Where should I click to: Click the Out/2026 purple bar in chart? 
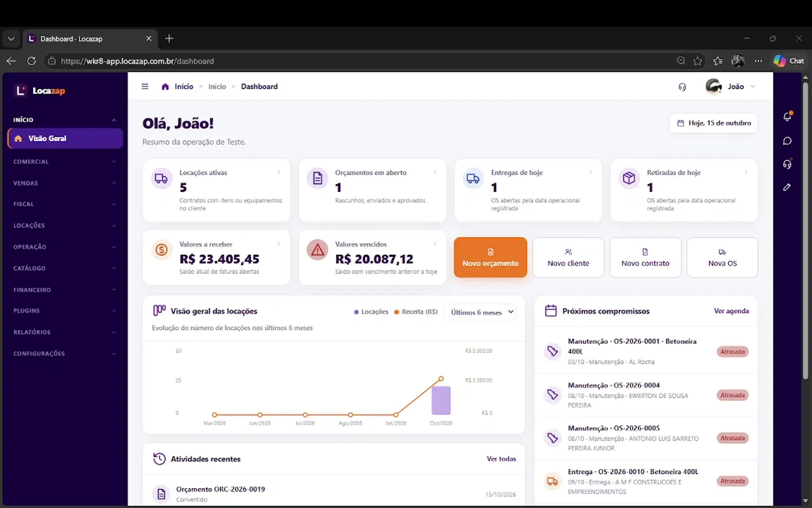pyautogui.click(x=441, y=400)
